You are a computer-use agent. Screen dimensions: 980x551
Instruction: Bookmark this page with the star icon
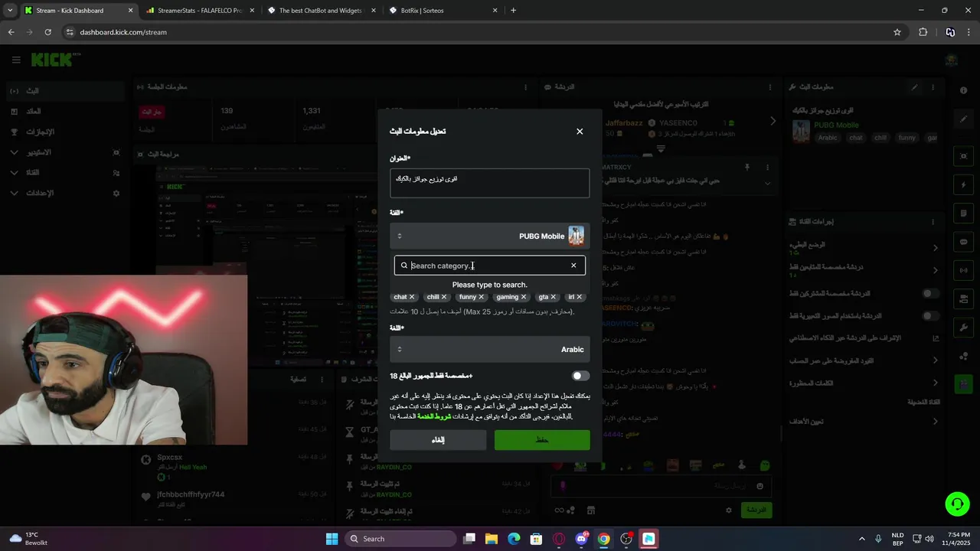click(x=897, y=32)
